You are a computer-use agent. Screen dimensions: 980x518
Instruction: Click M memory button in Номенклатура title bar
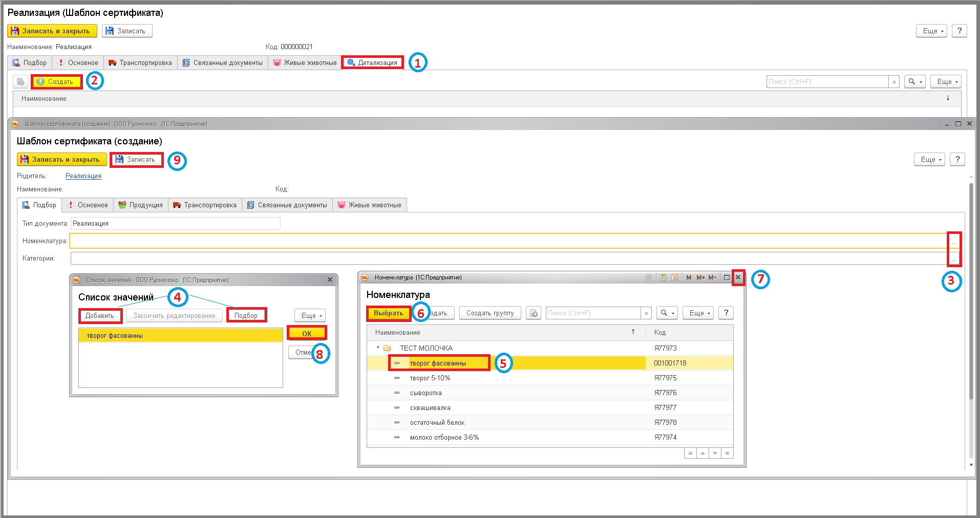(689, 277)
